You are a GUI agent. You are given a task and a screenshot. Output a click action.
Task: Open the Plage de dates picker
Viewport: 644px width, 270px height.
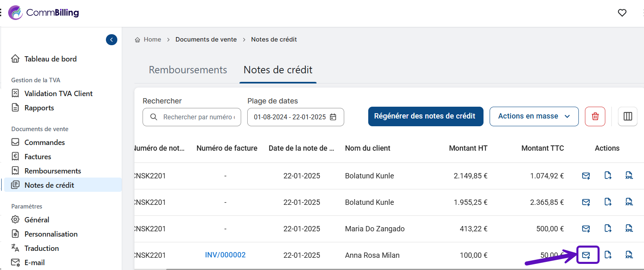(295, 117)
